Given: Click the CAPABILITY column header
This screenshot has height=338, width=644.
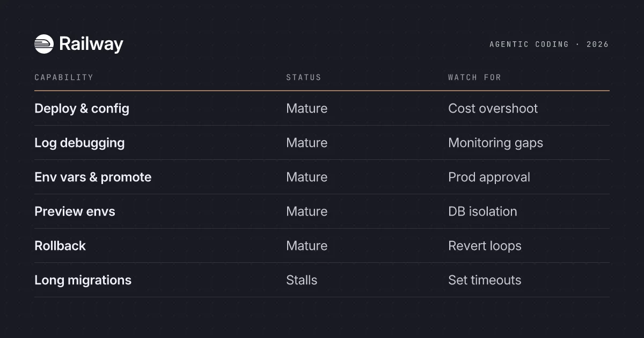Looking at the screenshot, I should pyautogui.click(x=64, y=77).
